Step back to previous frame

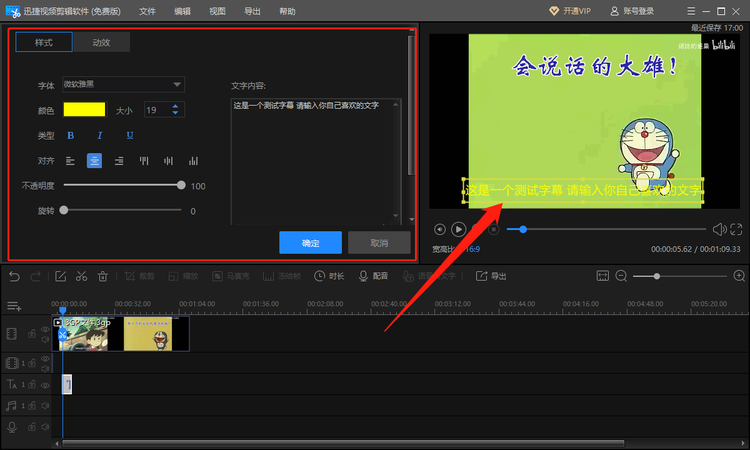click(x=440, y=230)
